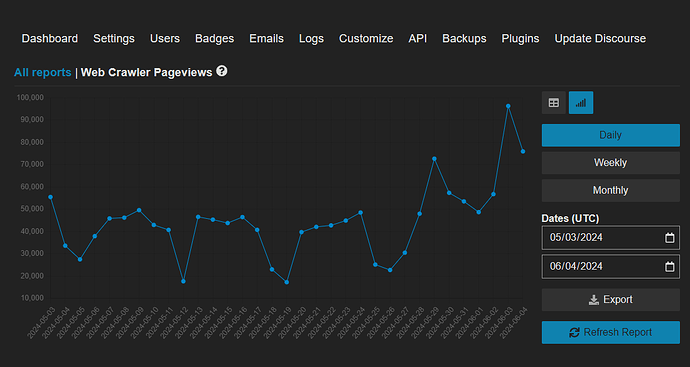Click the last data point 2024-06-04
Image resolution: width=690 pixels, height=367 pixels.
tap(523, 151)
